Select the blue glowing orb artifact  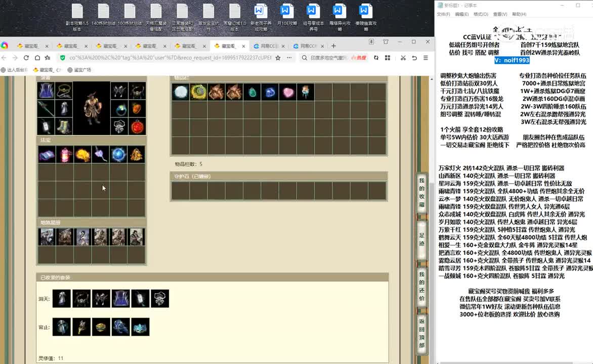coord(118,155)
